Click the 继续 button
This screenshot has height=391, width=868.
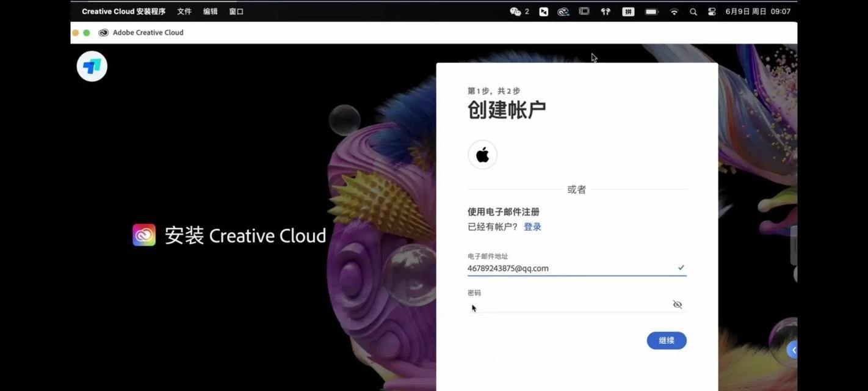667,340
